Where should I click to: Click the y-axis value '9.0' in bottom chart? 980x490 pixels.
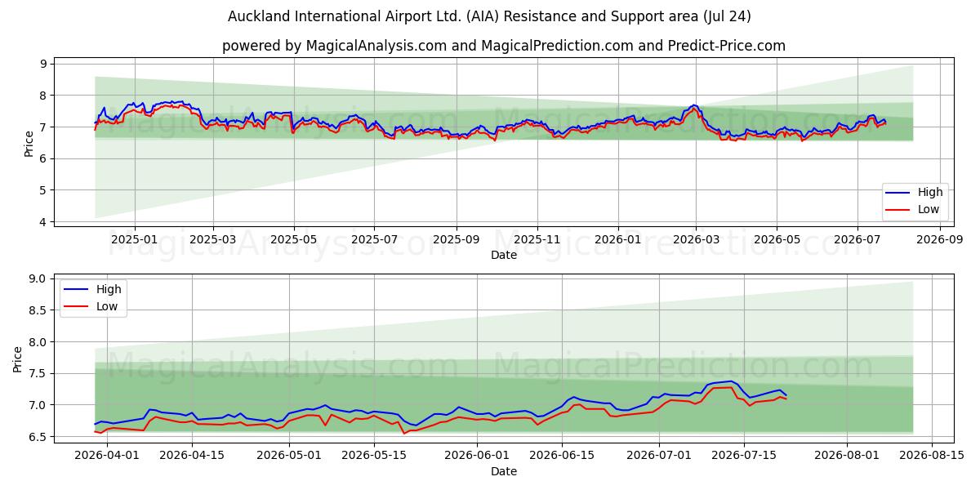click(x=39, y=279)
